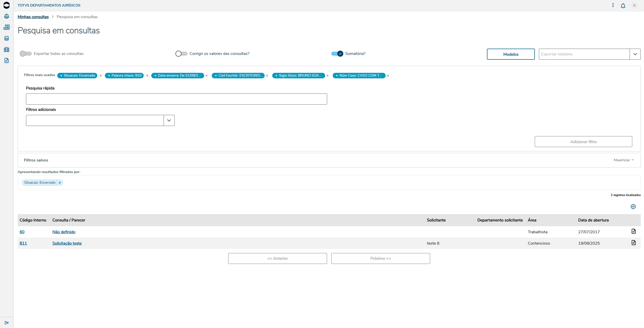
Task: Open the Exportar relatório dropdown
Action: point(635,54)
